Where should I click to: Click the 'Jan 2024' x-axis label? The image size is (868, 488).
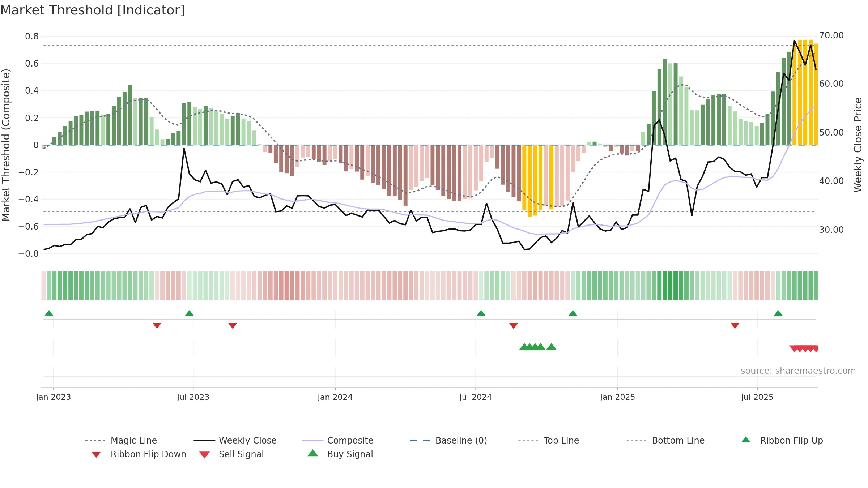335,397
